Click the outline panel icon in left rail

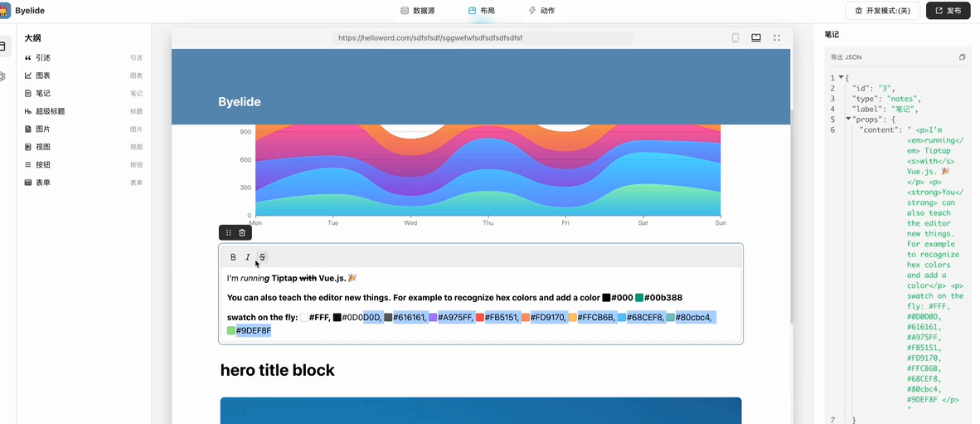(x=3, y=46)
